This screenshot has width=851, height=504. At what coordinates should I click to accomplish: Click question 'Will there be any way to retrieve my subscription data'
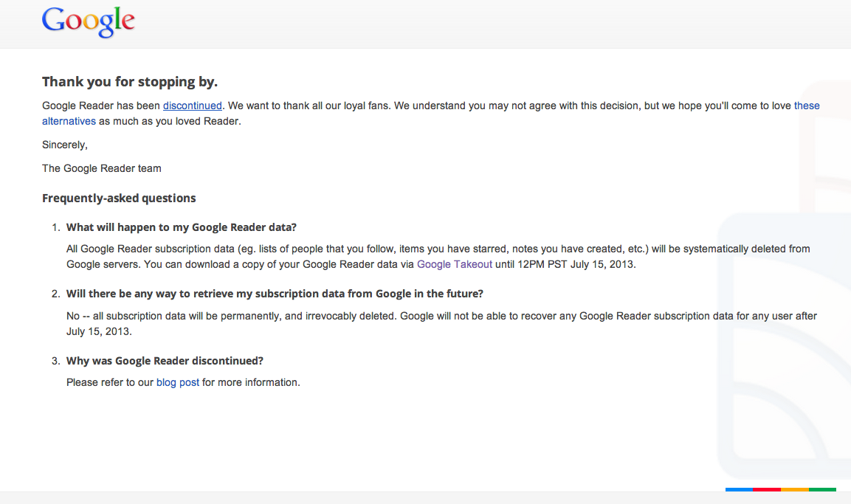click(x=275, y=294)
